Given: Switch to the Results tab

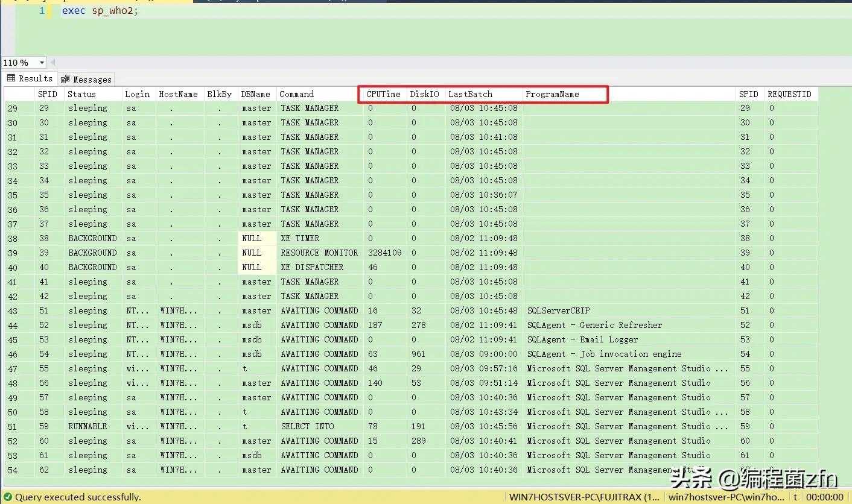Looking at the screenshot, I should 30,78.
